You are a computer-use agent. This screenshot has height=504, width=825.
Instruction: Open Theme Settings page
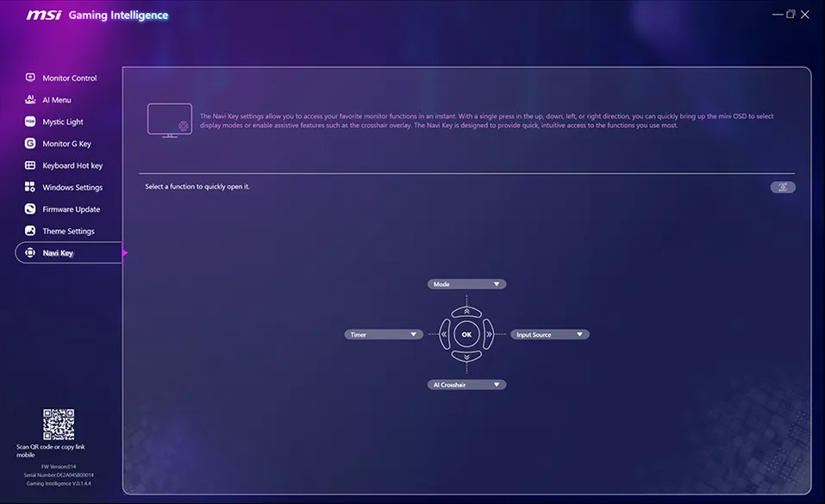tap(68, 231)
